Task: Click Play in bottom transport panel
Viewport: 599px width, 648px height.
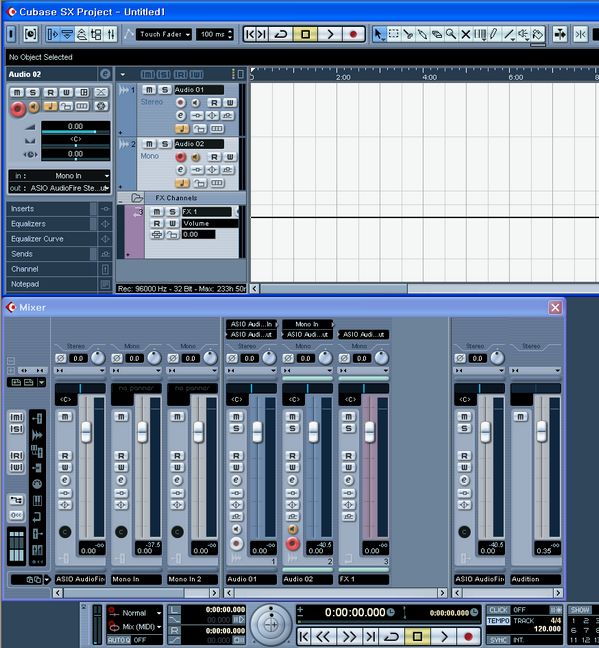Action: 444,636
